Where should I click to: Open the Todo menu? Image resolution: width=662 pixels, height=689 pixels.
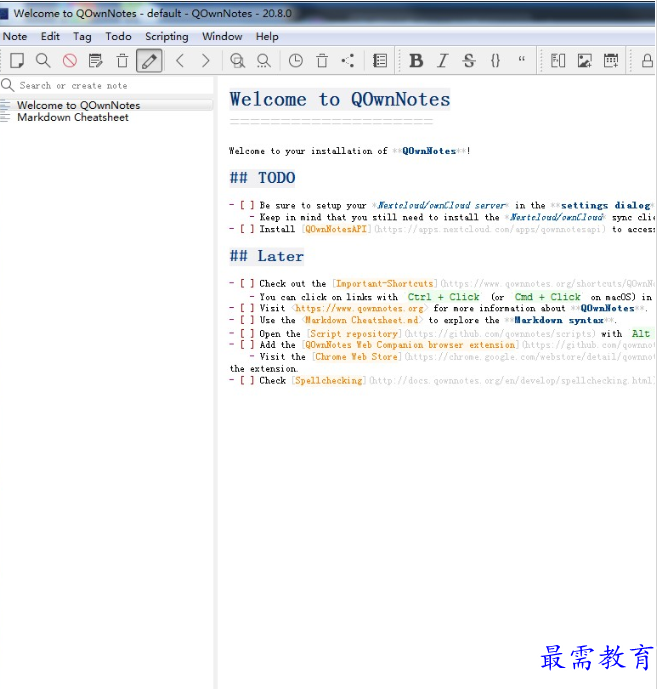pos(118,36)
